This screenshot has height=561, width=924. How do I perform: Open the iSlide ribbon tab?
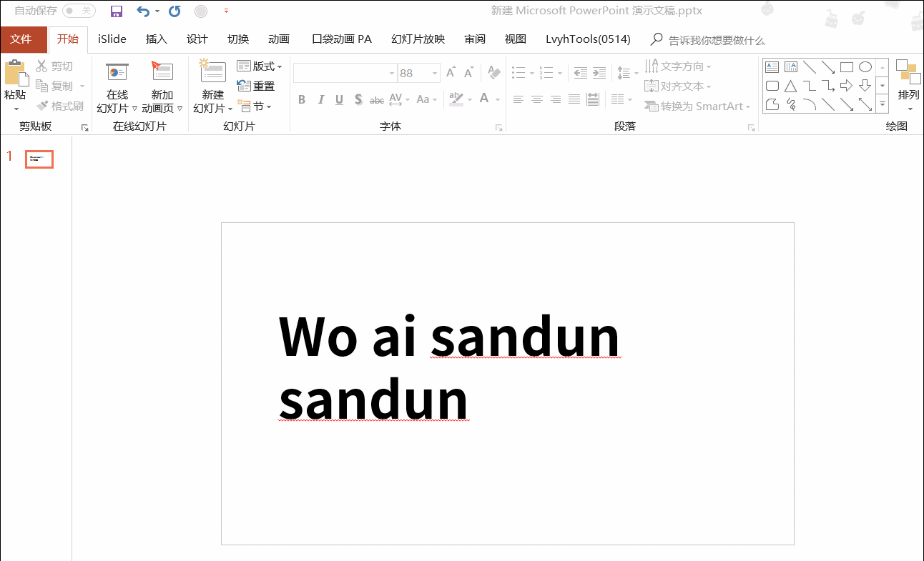tap(112, 39)
